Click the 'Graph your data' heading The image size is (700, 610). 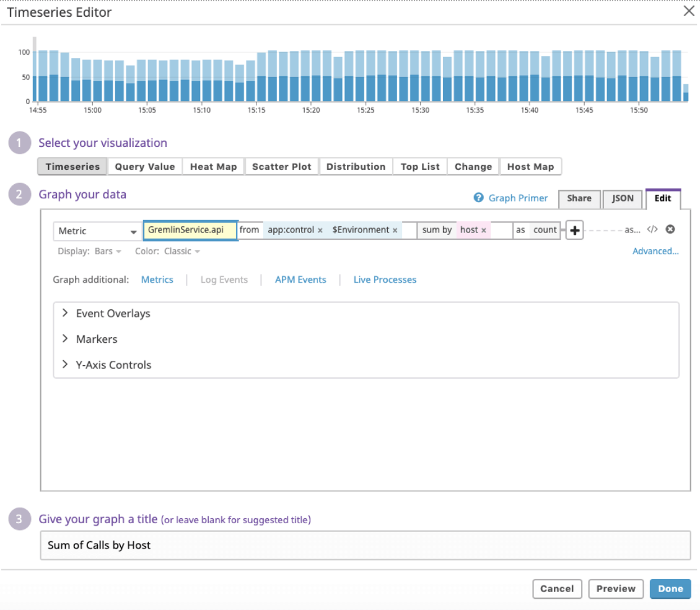(82, 195)
